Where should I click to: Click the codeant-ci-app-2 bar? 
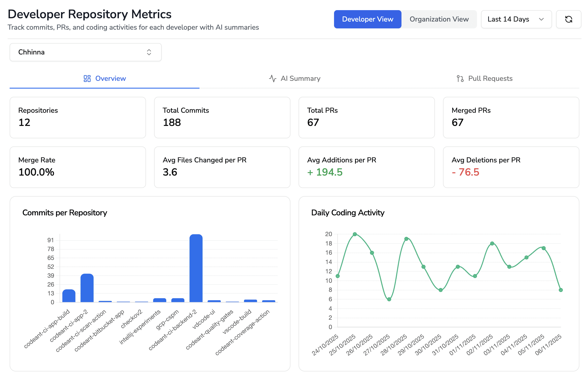[x=87, y=288]
